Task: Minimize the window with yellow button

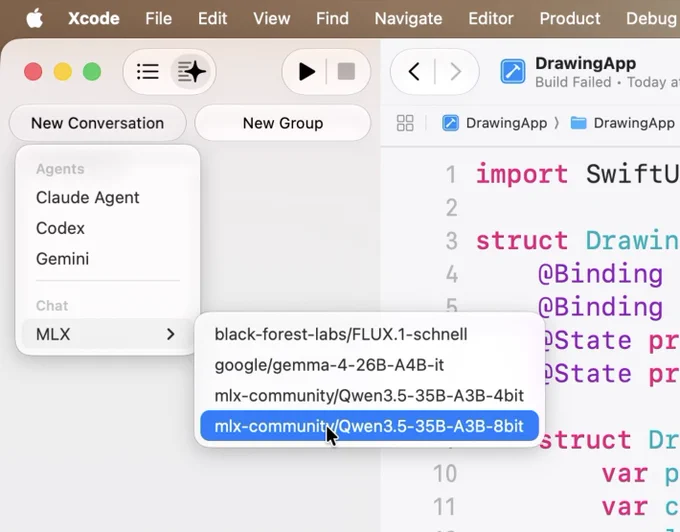Action: pyautogui.click(x=62, y=72)
